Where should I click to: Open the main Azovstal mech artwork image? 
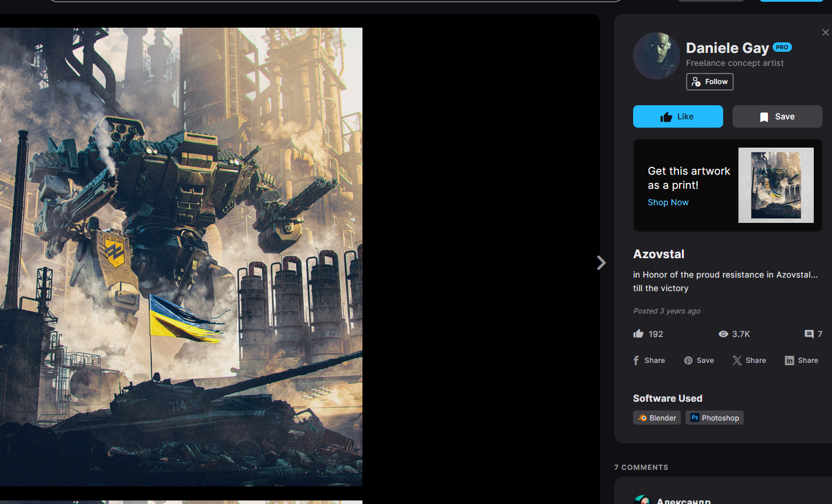[x=181, y=257]
